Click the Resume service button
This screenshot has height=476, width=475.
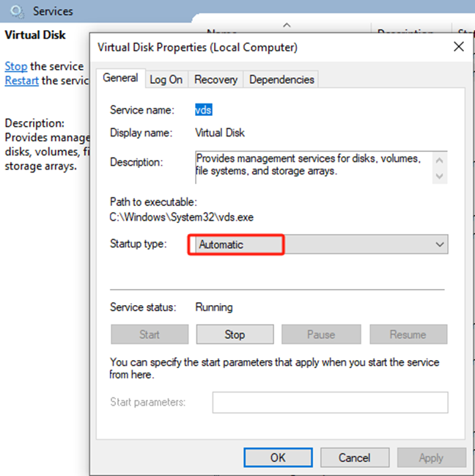tap(408, 334)
